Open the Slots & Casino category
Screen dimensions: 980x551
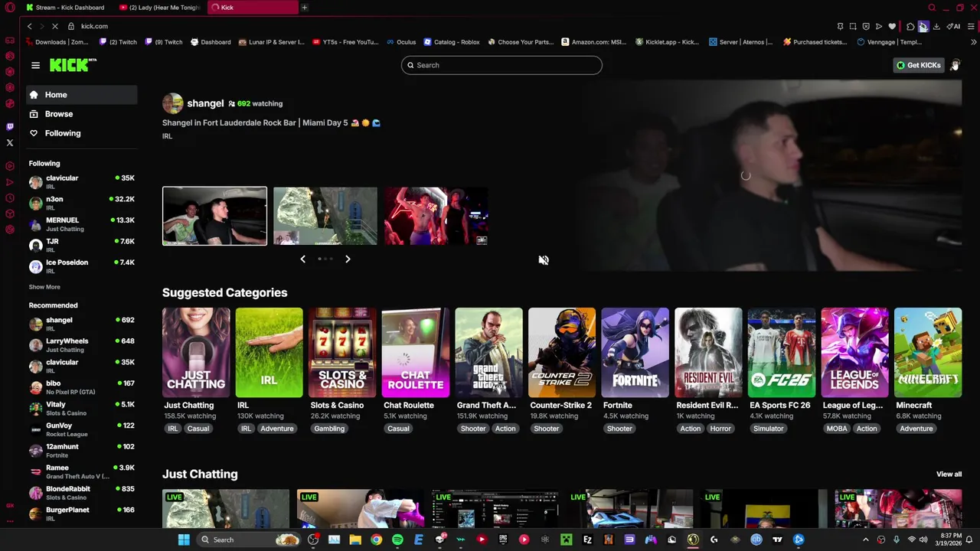coord(342,352)
